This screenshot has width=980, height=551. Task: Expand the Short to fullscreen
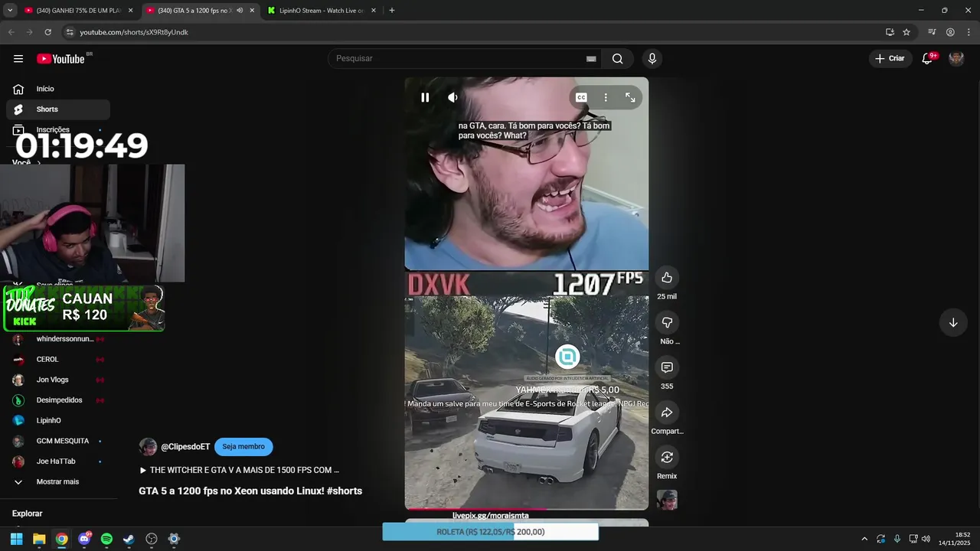[x=630, y=97]
